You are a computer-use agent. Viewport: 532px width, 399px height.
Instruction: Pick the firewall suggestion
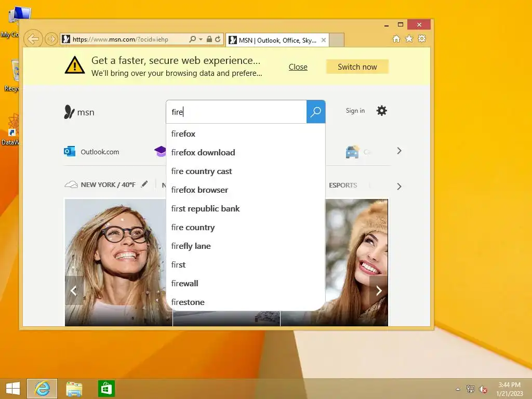click(245, 283)
